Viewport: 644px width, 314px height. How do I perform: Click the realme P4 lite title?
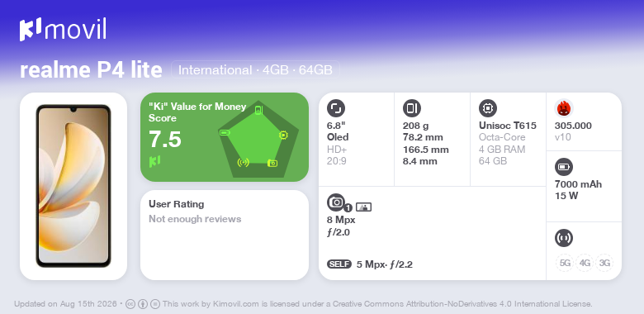click(91, 70)
